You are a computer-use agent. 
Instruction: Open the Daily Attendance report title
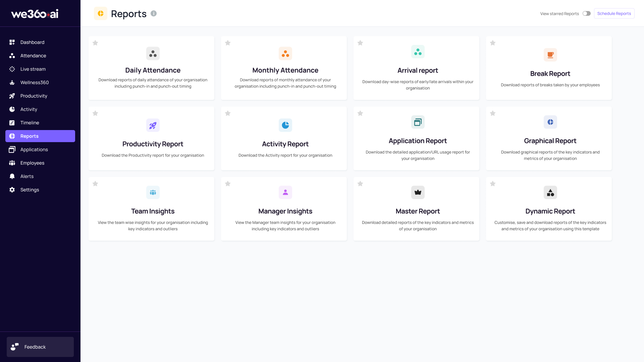153,70
